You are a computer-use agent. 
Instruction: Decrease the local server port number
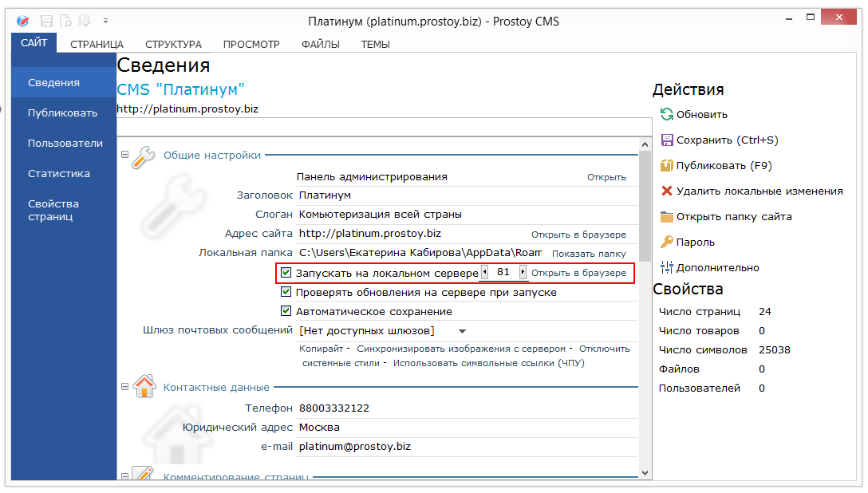[484, 272]
